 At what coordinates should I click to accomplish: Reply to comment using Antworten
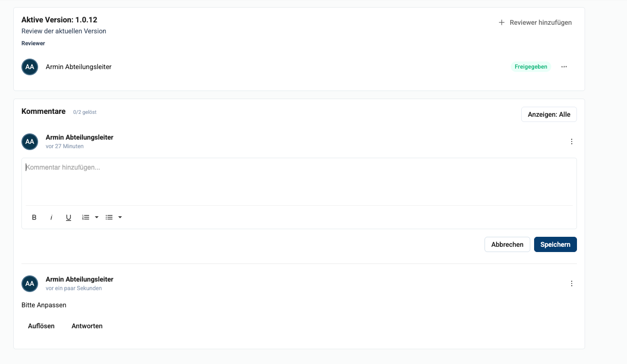coord(87,326)
